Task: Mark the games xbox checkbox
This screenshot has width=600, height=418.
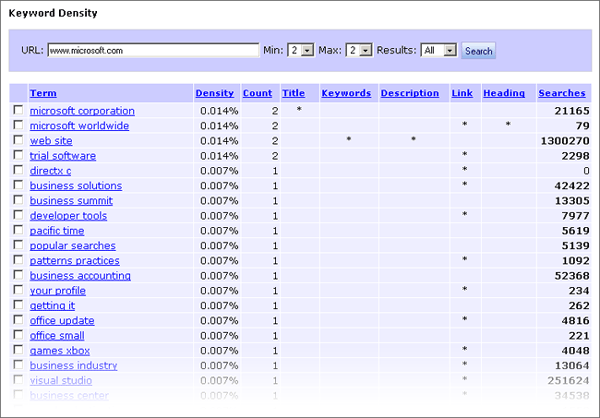Action: [18, 349]
